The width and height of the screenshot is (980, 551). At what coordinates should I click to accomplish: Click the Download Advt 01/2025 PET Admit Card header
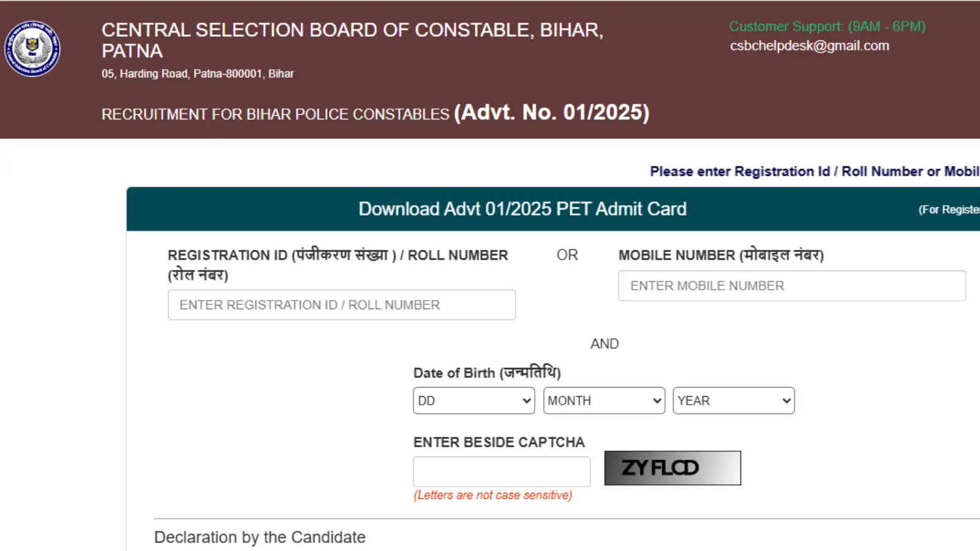(522, 209)
